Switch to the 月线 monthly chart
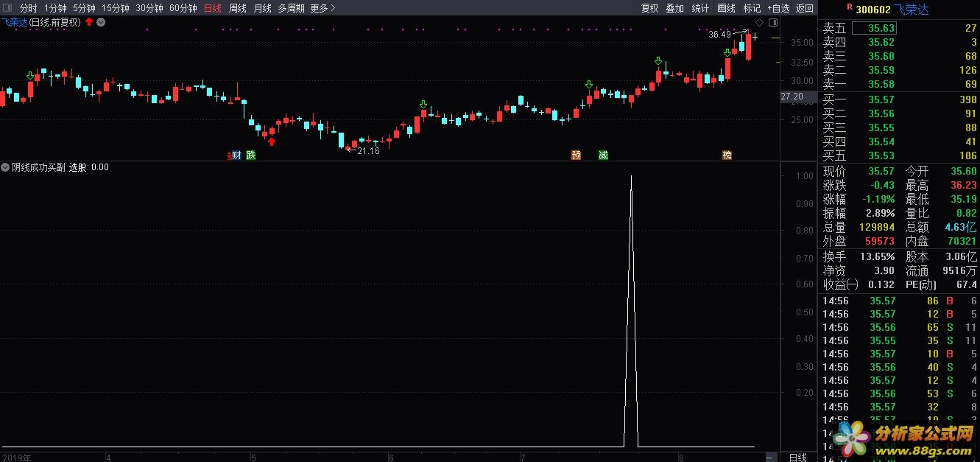Image resolution: width=980 pixels, height=462 pixels. click(263, 8)
